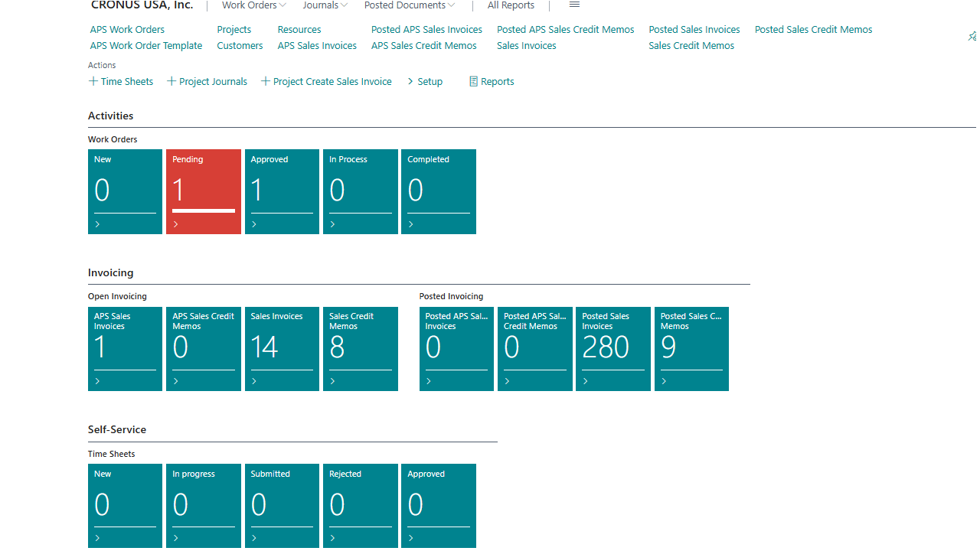Click the arrow on Posted Sales Invoices tile
Viewport: 980px width, 551px height.
[586, 381]
